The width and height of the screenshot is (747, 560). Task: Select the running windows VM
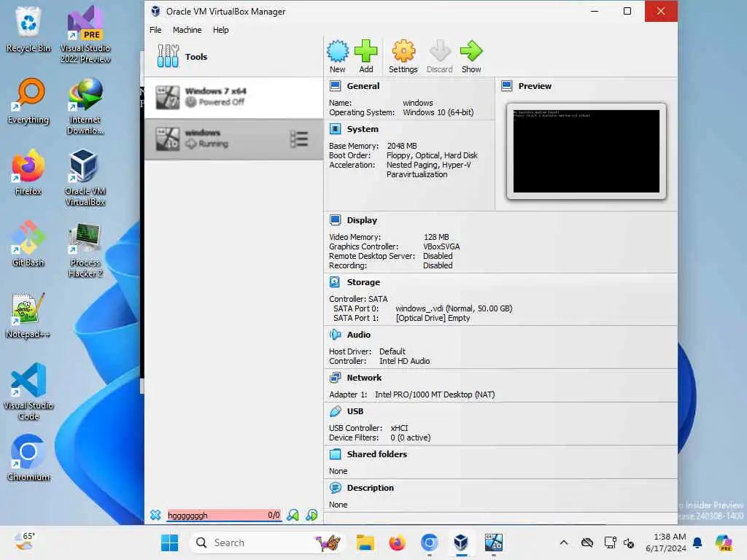pyautogui.click(x=233, y=139)
